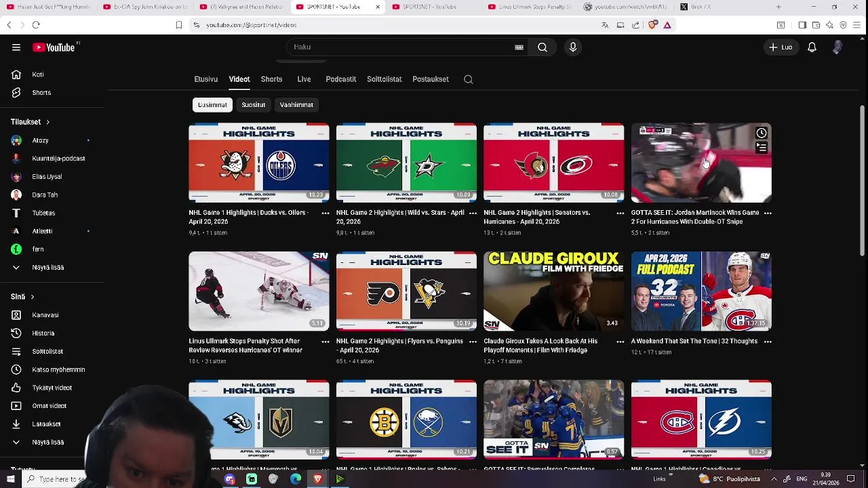Open the account avatar menu
This screenshot has height=488, width=868.
coord(837,47)
